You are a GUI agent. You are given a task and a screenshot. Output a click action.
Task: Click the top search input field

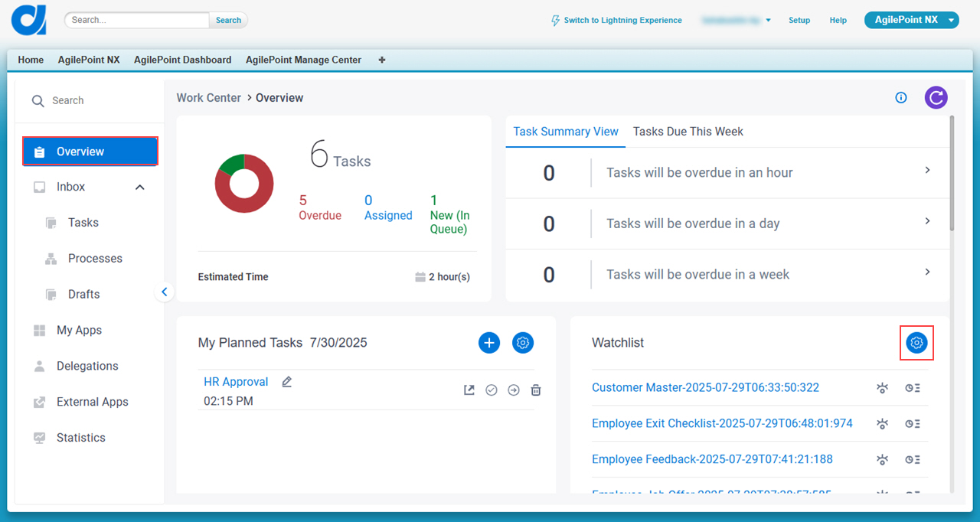click(x=136, y=20)
